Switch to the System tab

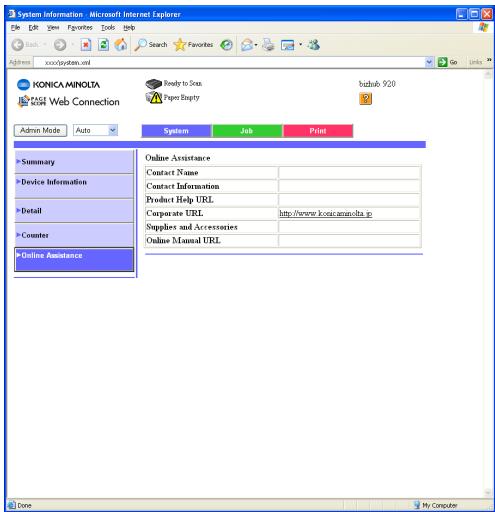pos(176,131)
